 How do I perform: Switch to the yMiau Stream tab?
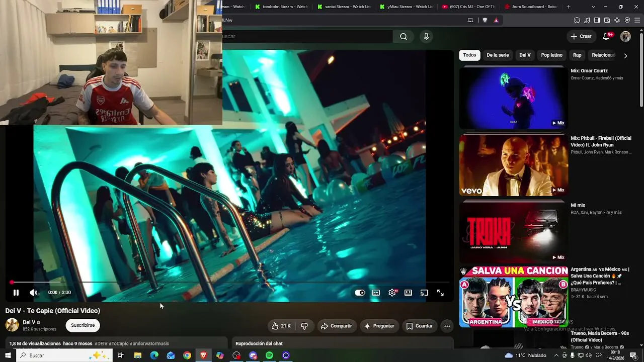406,7
